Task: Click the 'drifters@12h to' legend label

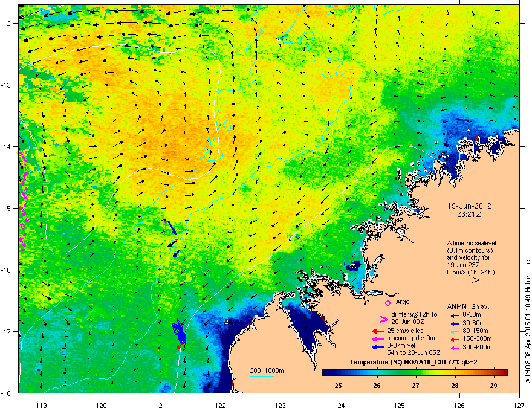Action: 414,314
